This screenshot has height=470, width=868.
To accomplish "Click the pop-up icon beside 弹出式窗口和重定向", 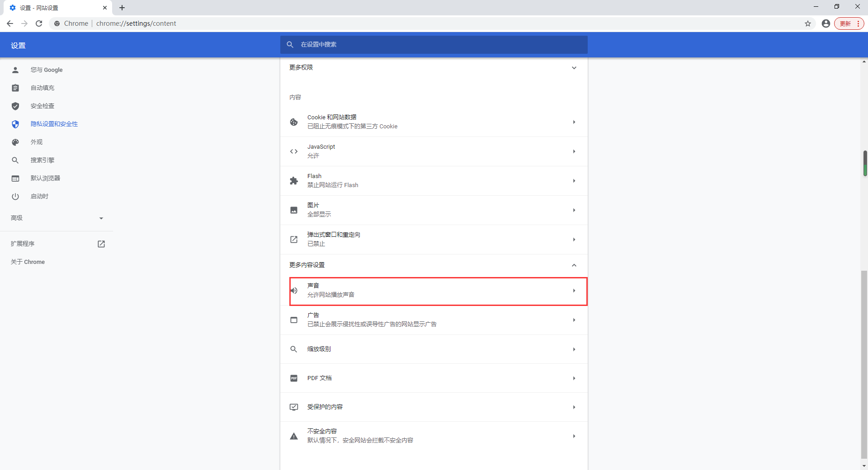I will [294, 240].
